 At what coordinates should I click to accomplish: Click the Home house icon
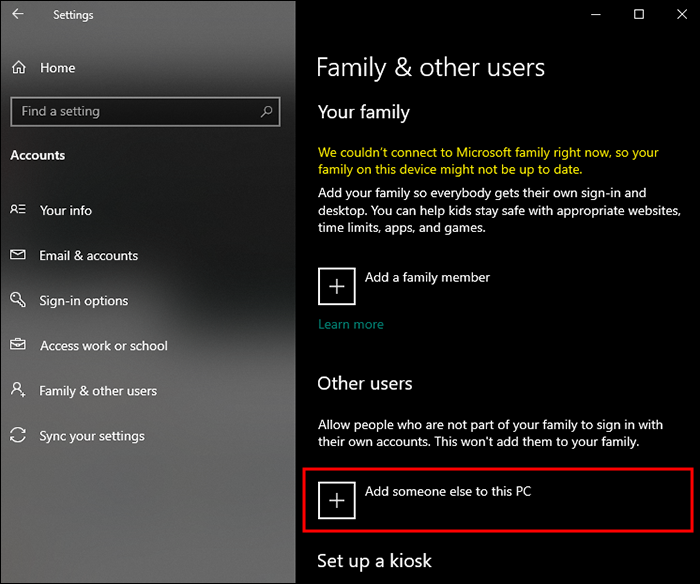18,68
